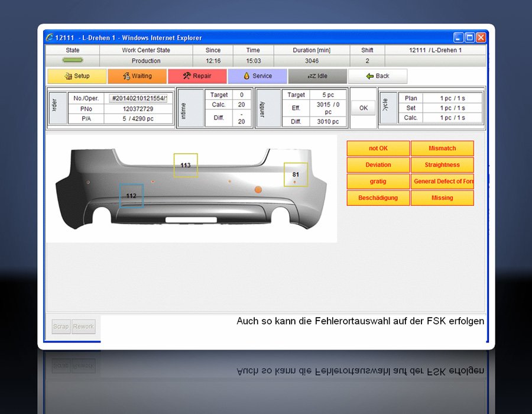Image resolution: width=532 pixels, height=414 pixels.
Task: Close the Internet Explorer window
Action: (481, 37)
